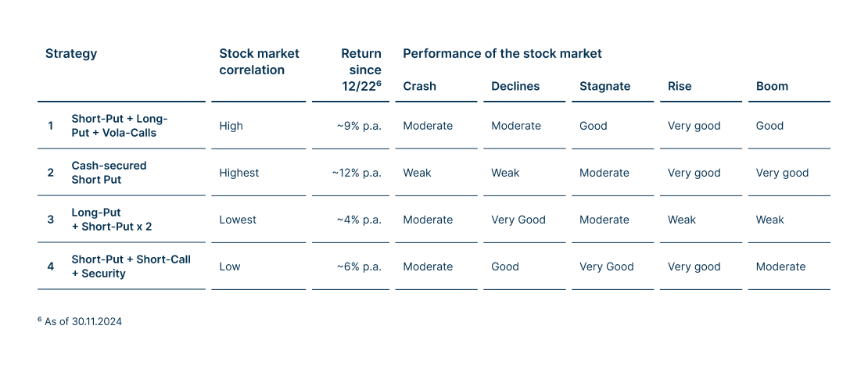Select the Highest correlation cell
The image size is (868, 365).
click(239, 173)
